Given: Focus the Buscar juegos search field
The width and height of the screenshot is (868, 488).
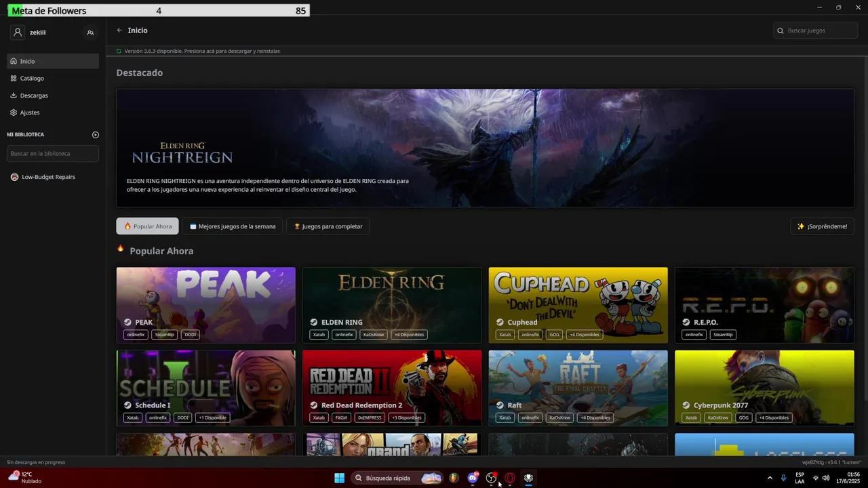Looking at the screenshot, I should [x=816, y=30].
